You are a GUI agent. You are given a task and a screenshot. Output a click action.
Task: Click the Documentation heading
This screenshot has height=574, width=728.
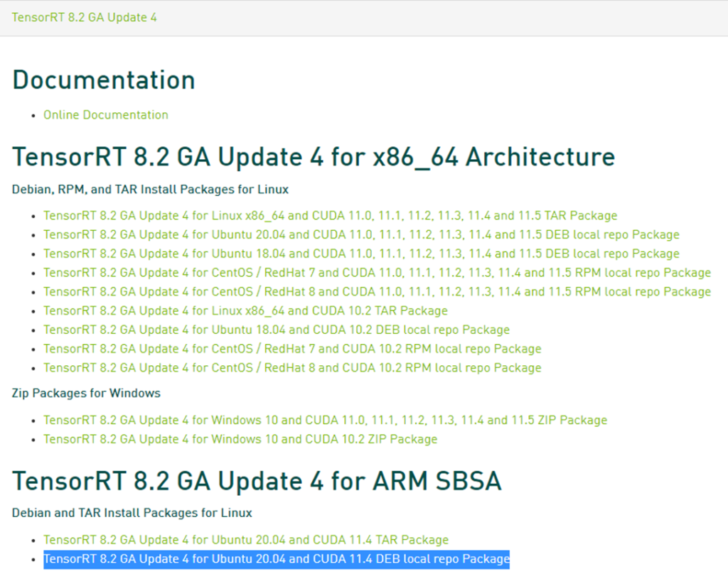click(x=104, y=80)
